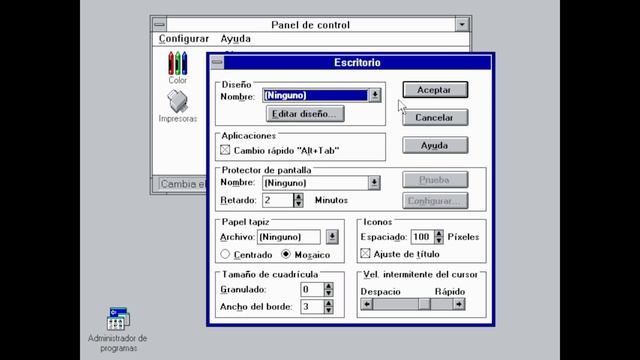Image resolution: width=640 pixels, height=360 pixels.
Task: Click the Espaciado value field showing 100
Action: coord(422,237)
